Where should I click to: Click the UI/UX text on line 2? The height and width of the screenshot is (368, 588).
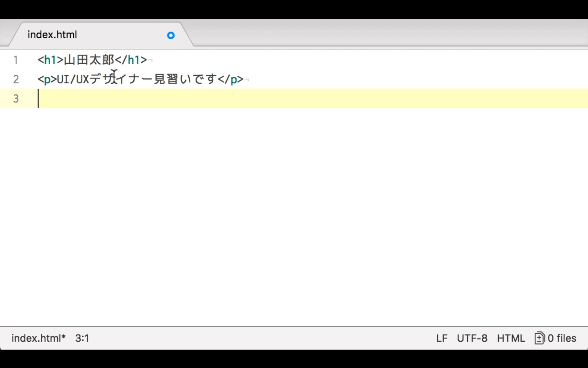point(73,79)
